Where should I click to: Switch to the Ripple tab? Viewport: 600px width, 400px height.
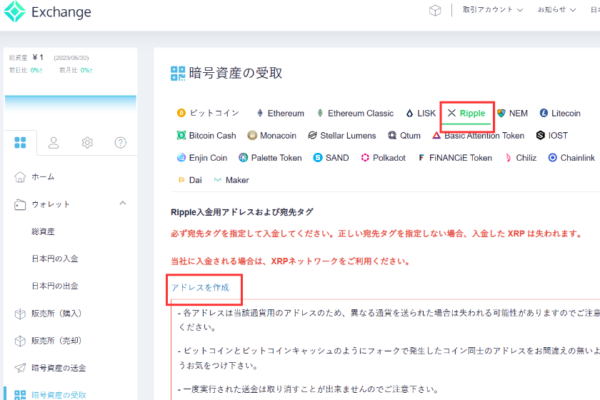(466, 113)
